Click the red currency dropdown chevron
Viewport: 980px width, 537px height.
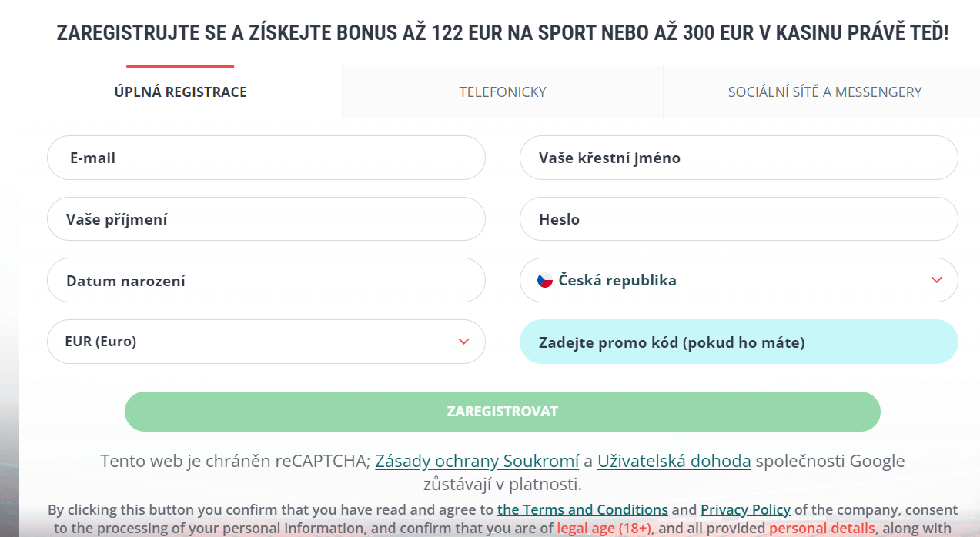click(x=463, y=342)
